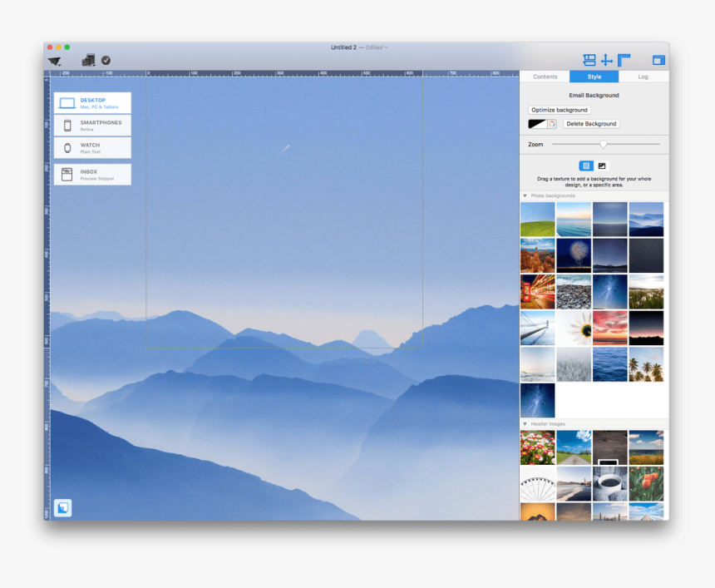This screenshot has width=715, height=588.
Task: Click the move arrows icon
Action: (x=606, y=60)
